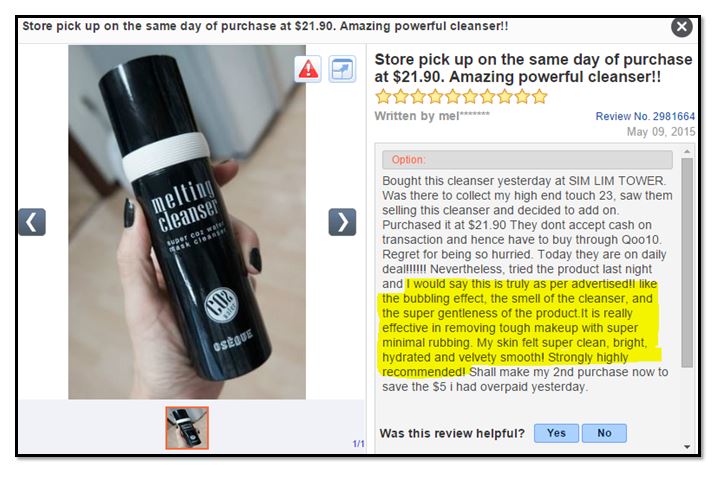
Task: Open the image in new window icon
Action: 342,69
